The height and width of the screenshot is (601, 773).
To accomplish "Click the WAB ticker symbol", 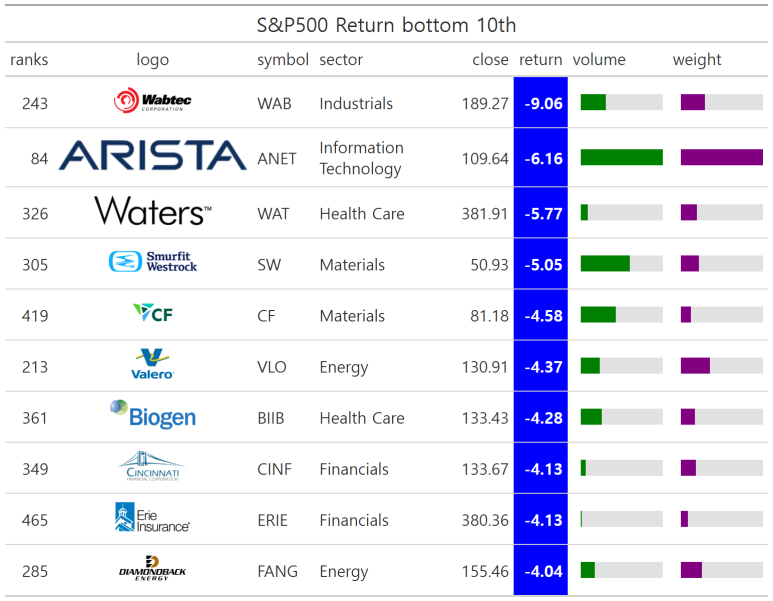I will click(274, 104).
